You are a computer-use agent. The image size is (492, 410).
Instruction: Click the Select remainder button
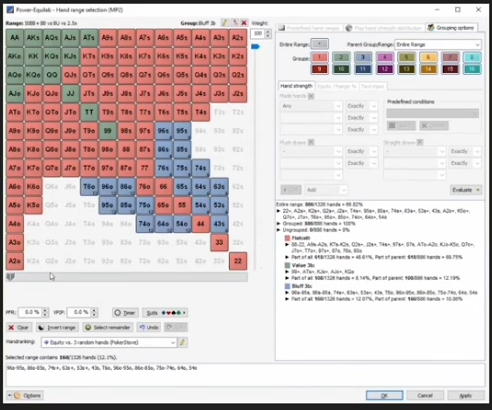click(x=108, y=327)
